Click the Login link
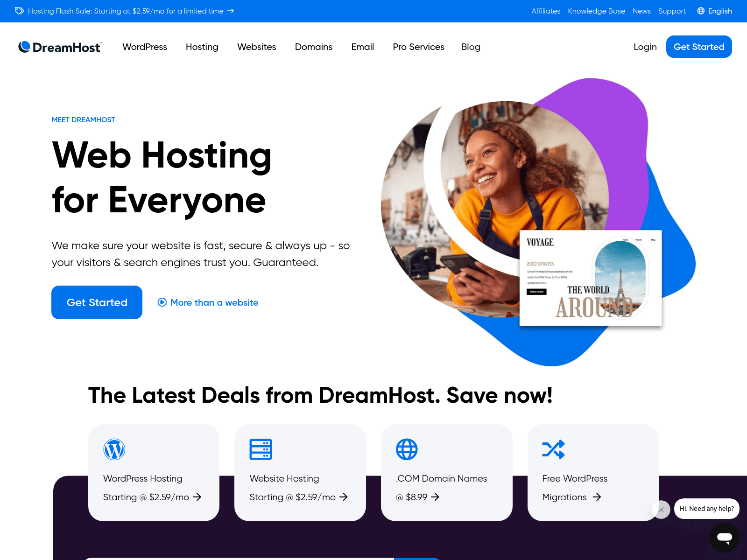The height and width of the screenshot is (560, 747). (645, 47)
